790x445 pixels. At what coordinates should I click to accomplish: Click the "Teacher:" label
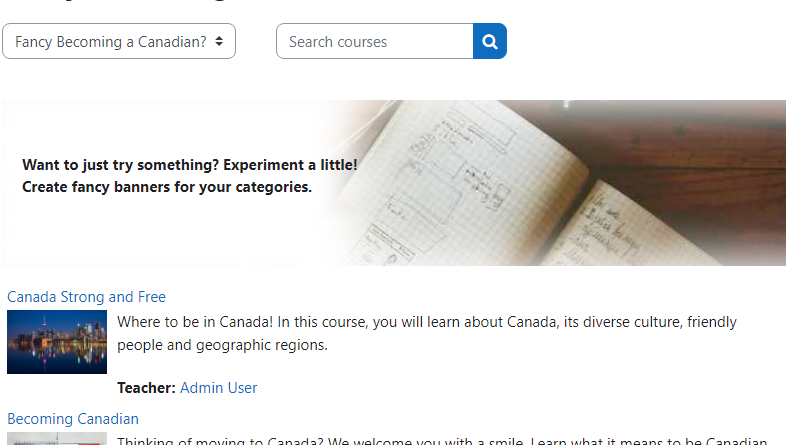tap(146, 388)
